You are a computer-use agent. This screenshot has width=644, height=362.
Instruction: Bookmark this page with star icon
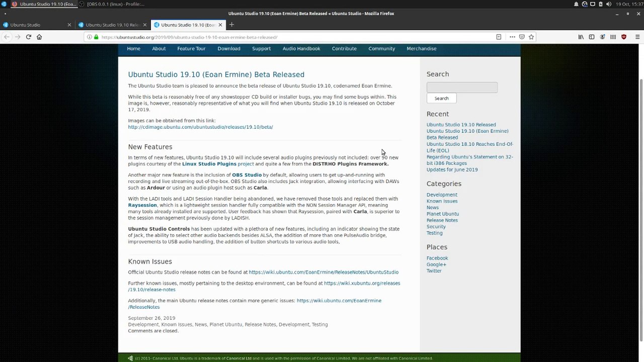point(531,37)
